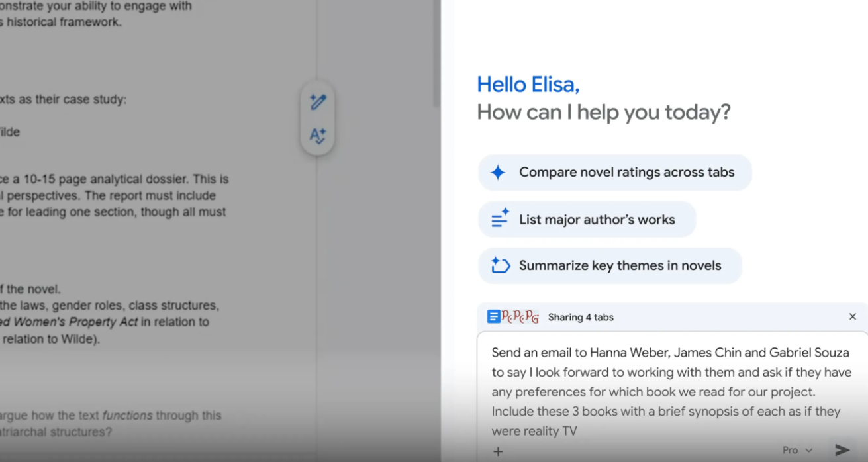This screenshot has height=462, width=868.
Task: Click the document's vertical scrollbar
Action: pyautogui.click(x=436, y=53)
